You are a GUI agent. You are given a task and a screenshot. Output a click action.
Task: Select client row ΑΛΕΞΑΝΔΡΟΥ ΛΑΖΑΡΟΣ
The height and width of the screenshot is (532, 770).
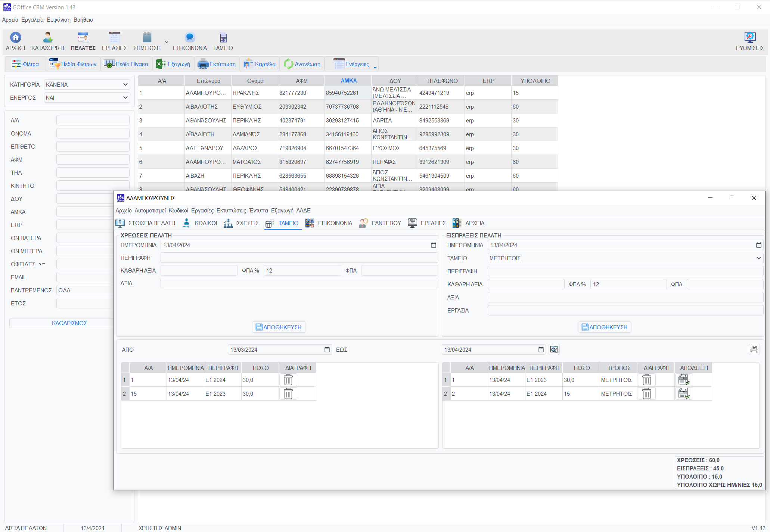pyautogui.click(x=348, y=148)
